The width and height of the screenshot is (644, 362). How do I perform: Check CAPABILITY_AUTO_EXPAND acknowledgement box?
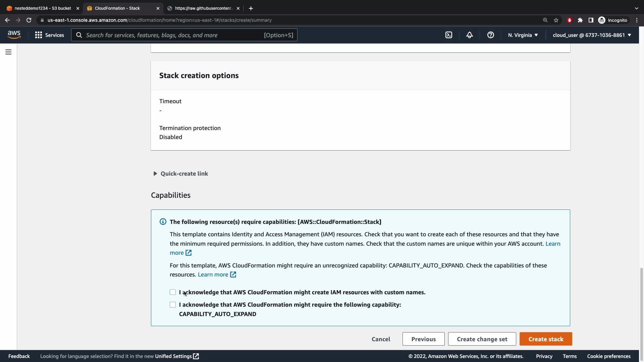point(173,305)
